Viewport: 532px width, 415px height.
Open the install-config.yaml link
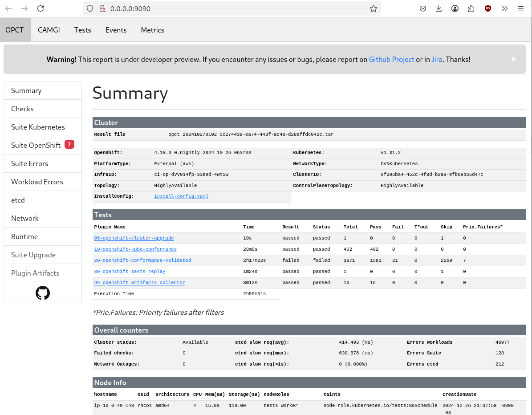tap(181, 196)
